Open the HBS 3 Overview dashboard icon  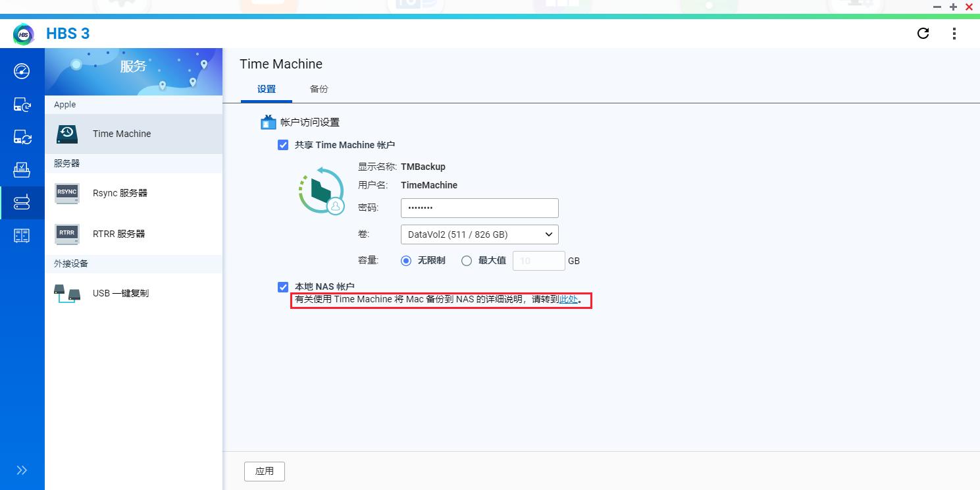coord(22,70)
